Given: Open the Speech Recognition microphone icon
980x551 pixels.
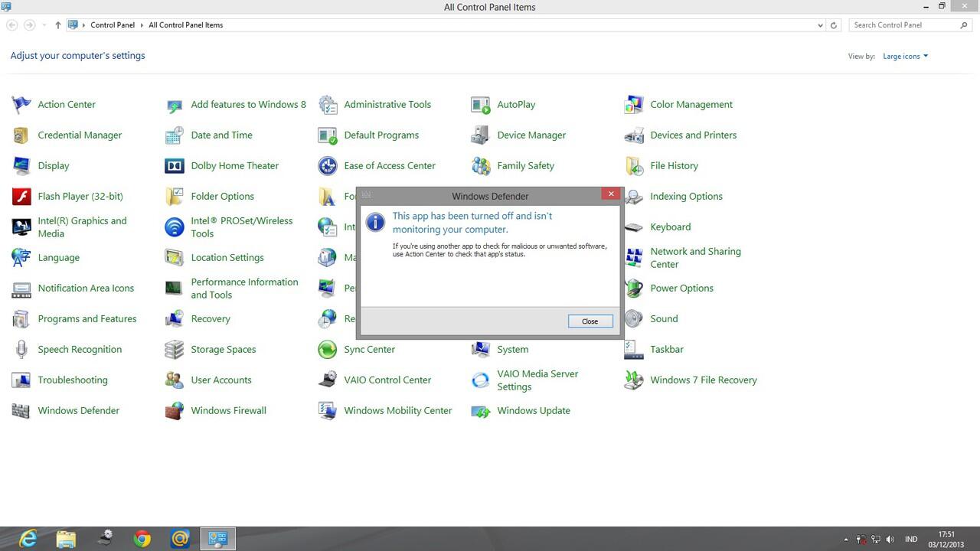Looking at the screenshot, I should [21, 350].
